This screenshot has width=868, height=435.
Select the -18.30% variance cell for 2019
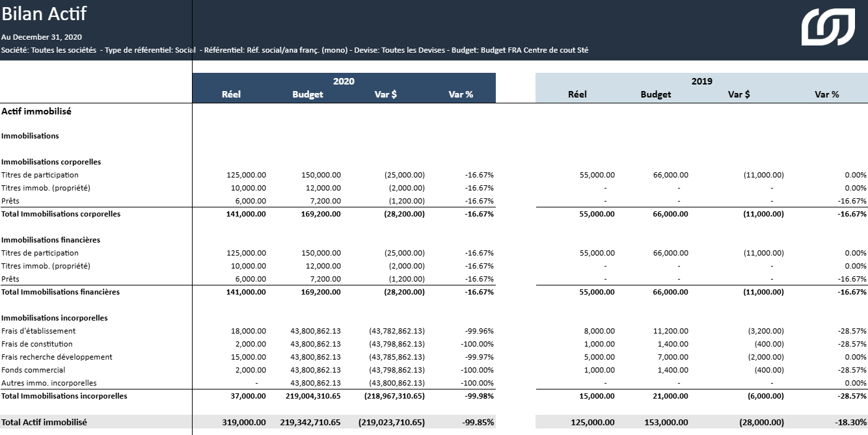point(849,422)
